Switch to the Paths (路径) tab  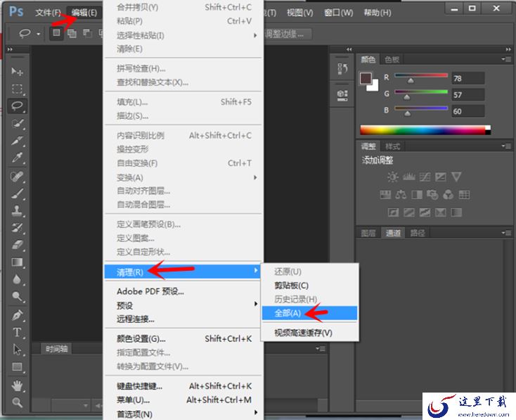pos(418,234)
